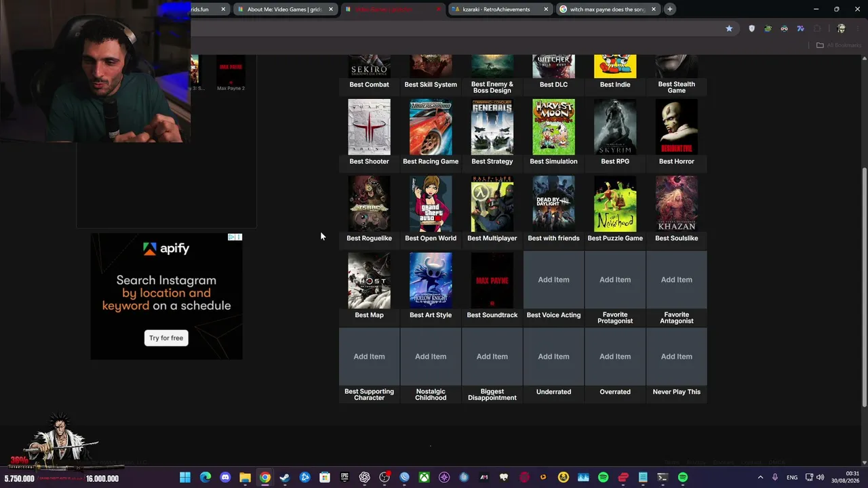Select the Witcher cover for Best DLC

point(553,66)
